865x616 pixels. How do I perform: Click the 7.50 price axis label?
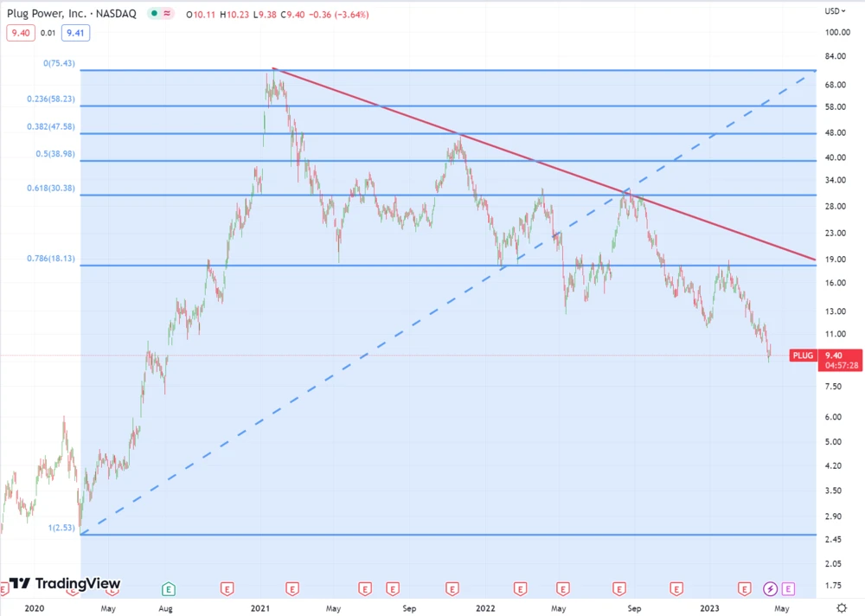click(x=833, y=387)
